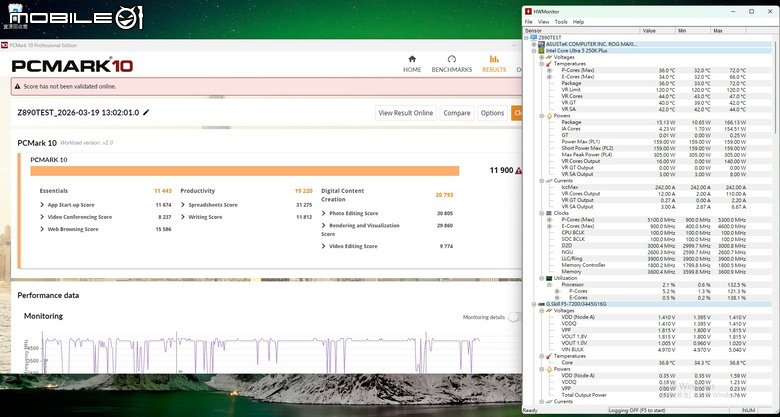Screen dimensions: 780x417
Task: Select the Z890TEST computer icon in HWMonitor
Action: click(x=534, y=38)
